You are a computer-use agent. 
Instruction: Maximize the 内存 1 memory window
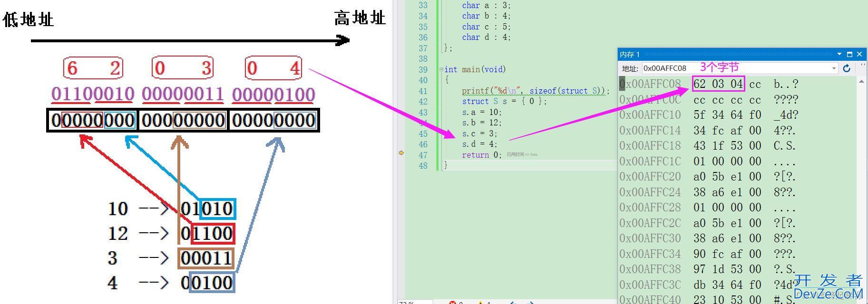click(849, 54)
